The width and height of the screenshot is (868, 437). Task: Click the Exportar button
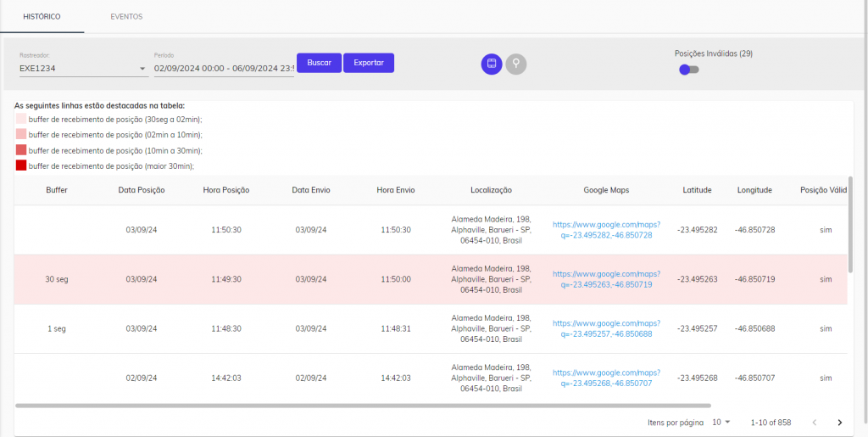point(369,63)
